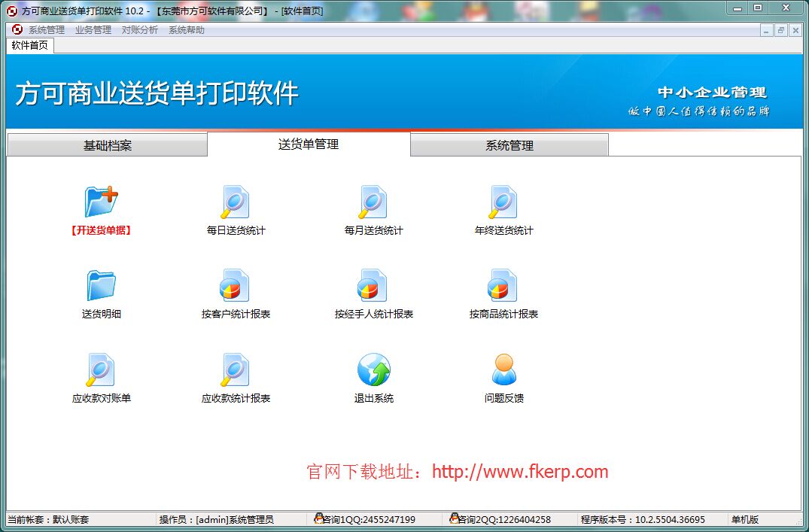Open the 业务管理 menu

click(x=93, y=30)
